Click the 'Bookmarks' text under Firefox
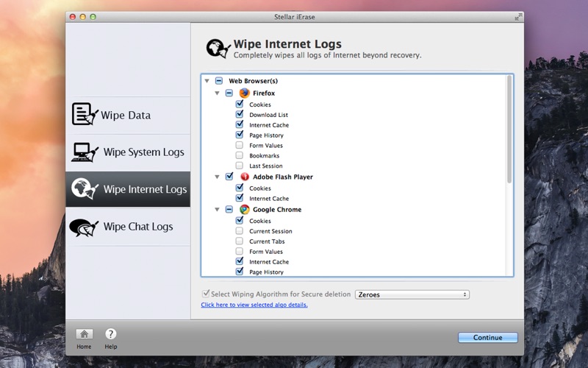Image resolution: width=588 pixels, height=368 pixels. (x=265, y=155)
